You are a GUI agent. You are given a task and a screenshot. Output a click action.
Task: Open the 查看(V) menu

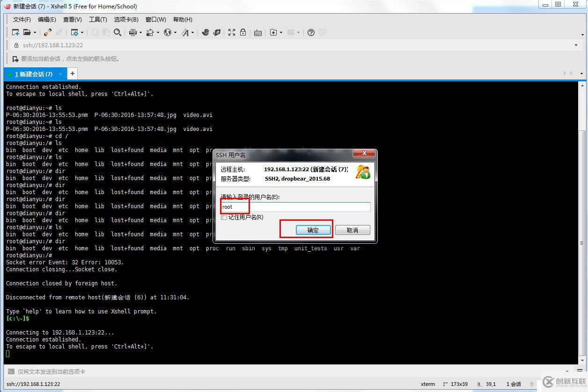[72, 20]
